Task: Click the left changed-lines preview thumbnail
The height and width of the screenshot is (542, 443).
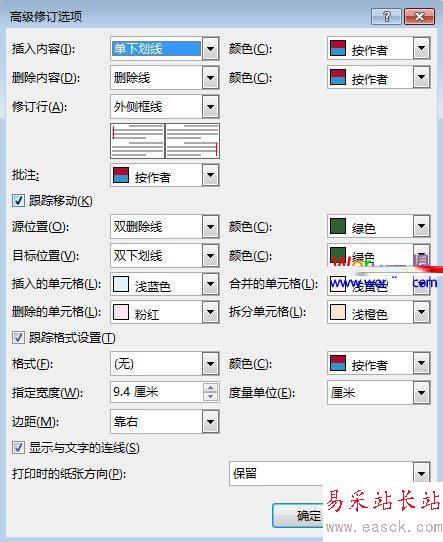Action: click(x=138, y=141)
